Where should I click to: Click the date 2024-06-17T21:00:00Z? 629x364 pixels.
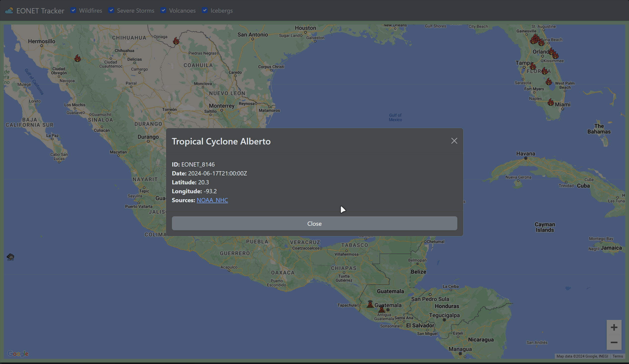(217, 173)
